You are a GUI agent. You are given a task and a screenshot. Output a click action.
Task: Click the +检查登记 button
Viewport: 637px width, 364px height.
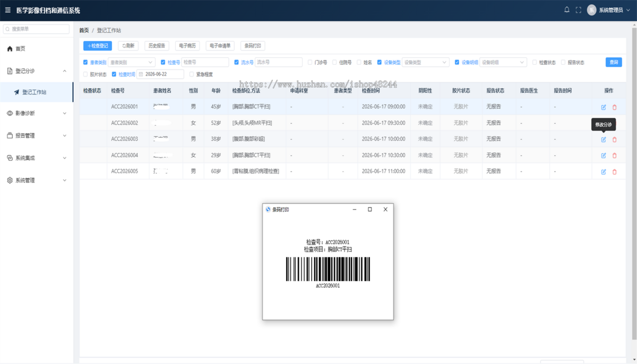pyautogui.click(x=98, y=46)
